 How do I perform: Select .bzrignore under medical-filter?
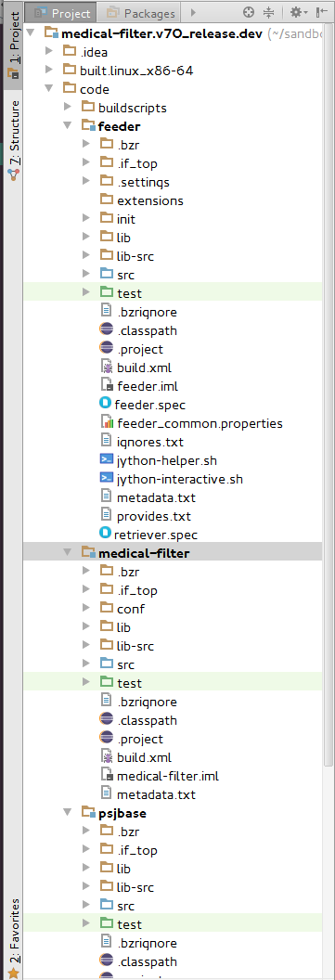147,702
